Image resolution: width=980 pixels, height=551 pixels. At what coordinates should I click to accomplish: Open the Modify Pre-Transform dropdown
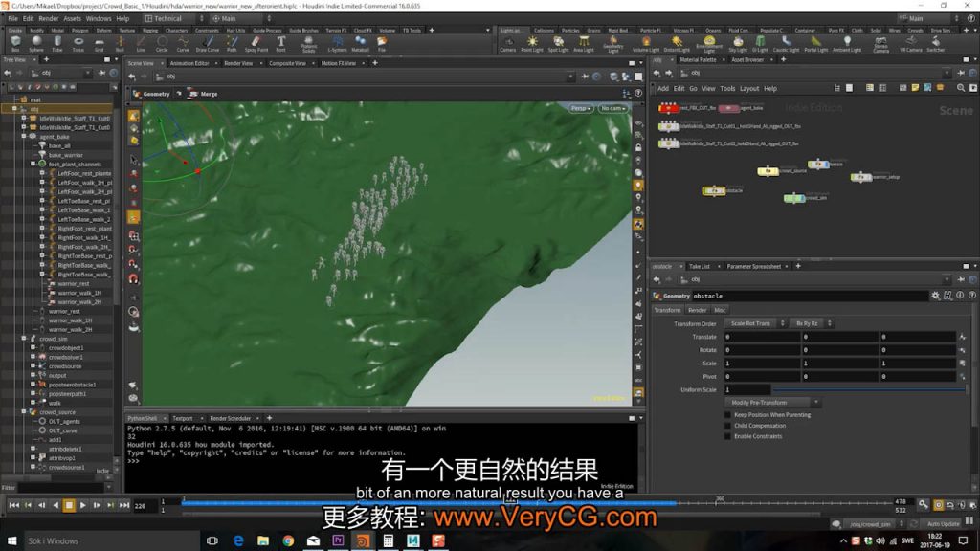pyautogui.click(x=772, y=403)
